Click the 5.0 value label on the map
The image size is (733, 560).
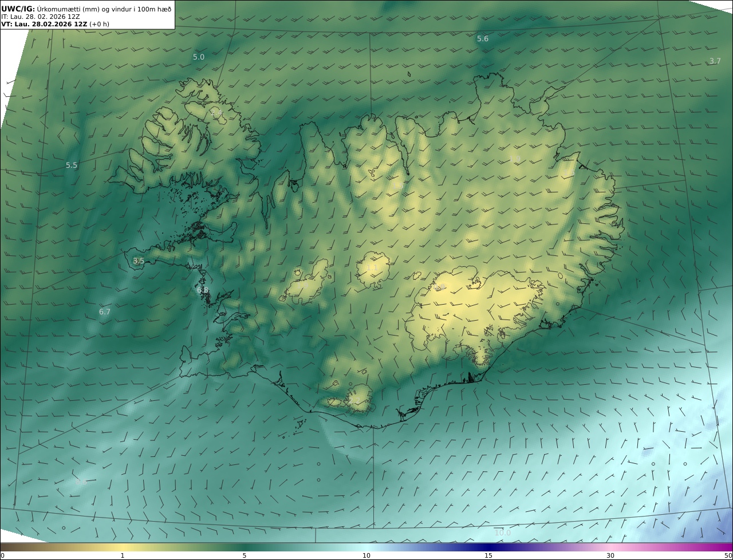click(x=198, y=57)
